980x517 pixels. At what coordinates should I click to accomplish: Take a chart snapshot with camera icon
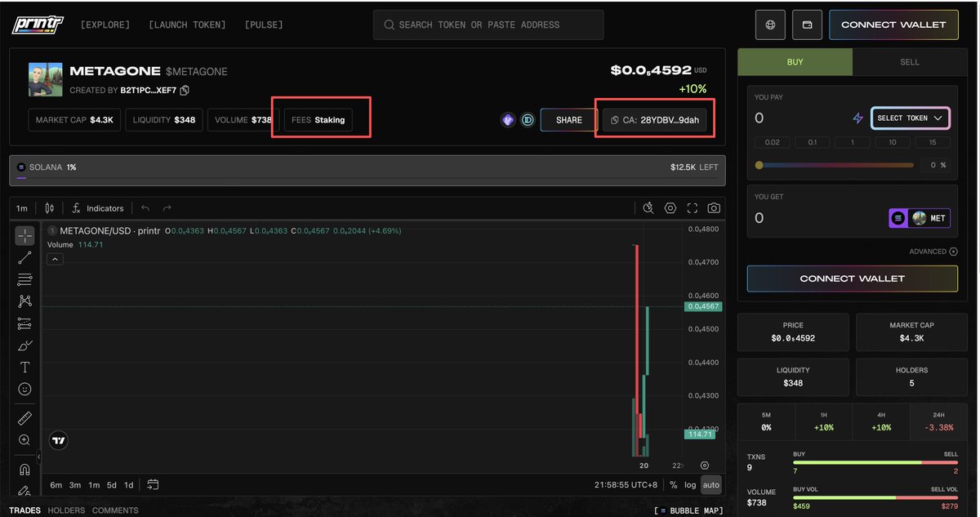(715, 208)
